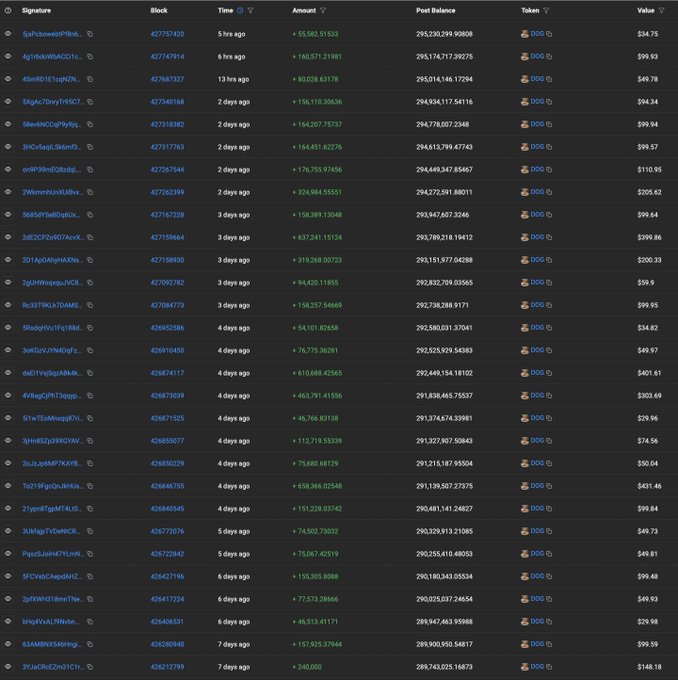678x680 pixels.
Task: Open DOG token link in $200.33 row
Action: pos(537,260)
